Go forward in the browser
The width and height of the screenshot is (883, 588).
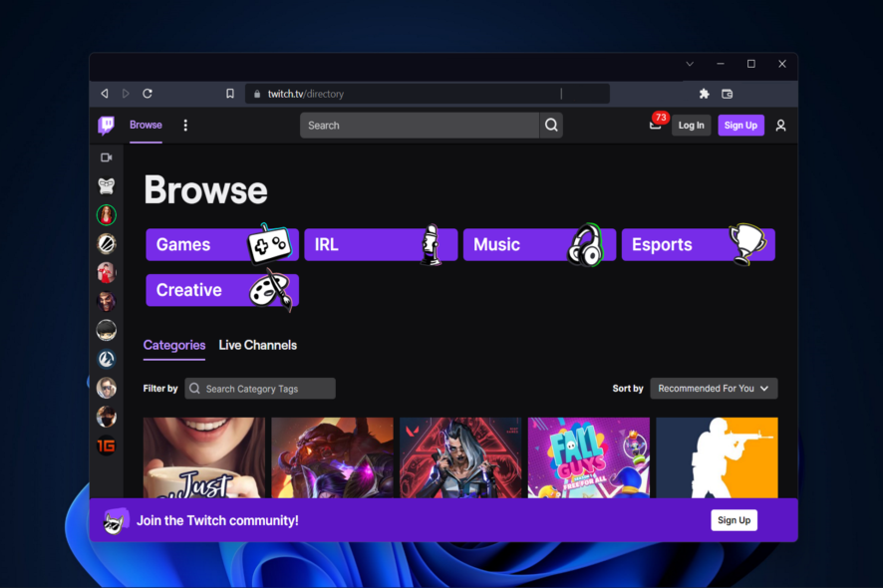[x=126, y=94]
